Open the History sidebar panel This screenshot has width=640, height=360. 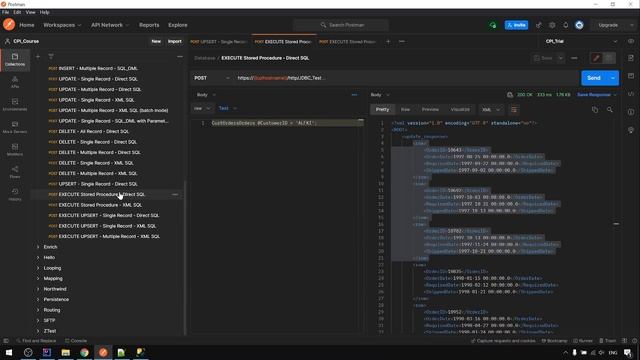click(15, 195)
